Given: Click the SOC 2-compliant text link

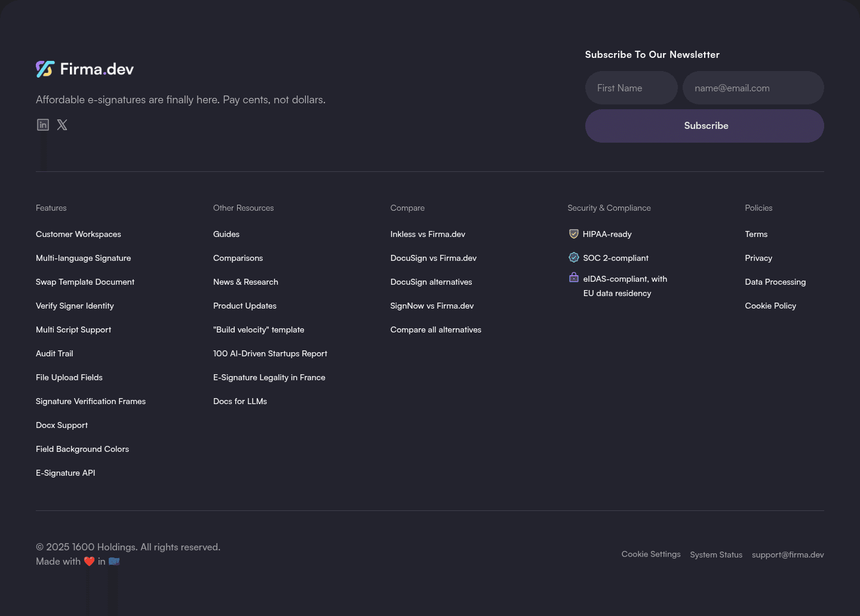Looking at the screenshot, I should [x=616, y=258].
